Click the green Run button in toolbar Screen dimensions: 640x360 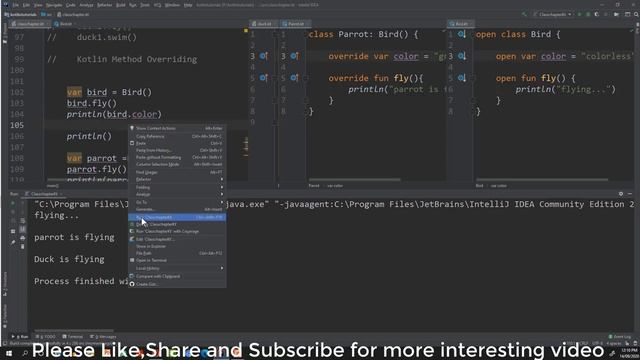[x=579, y=14]
